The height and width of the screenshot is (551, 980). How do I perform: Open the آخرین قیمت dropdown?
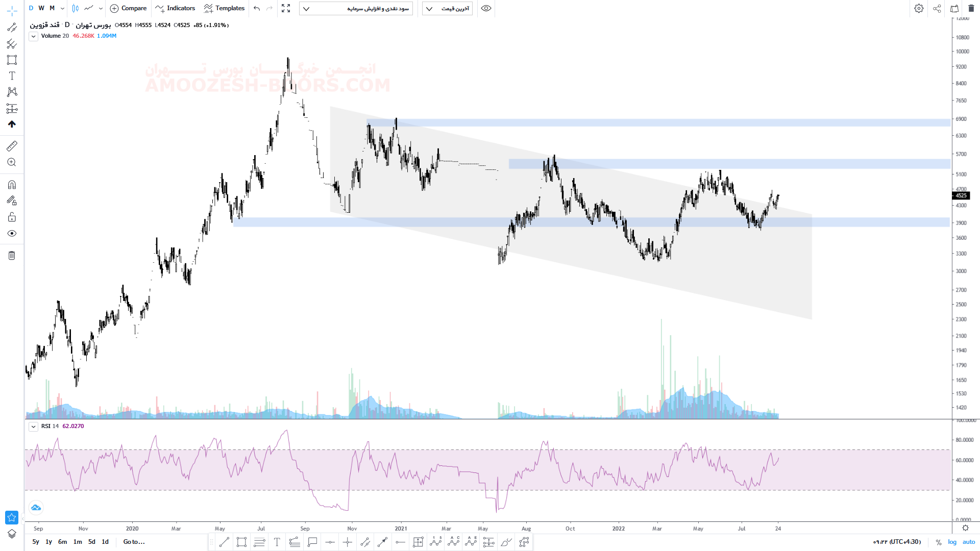[447, 8]
